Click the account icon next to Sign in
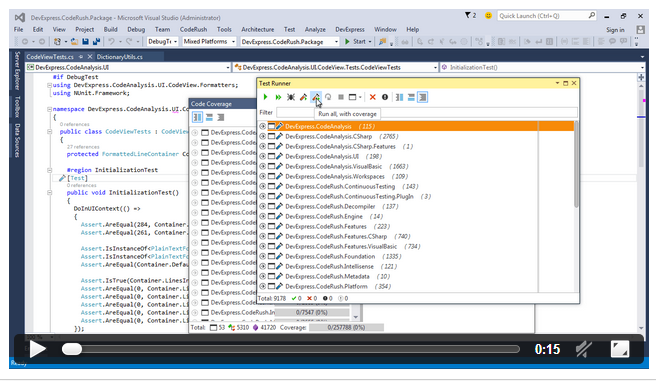Image resolution: width=656 pixels, height=381 pixels. click(640, 30)
